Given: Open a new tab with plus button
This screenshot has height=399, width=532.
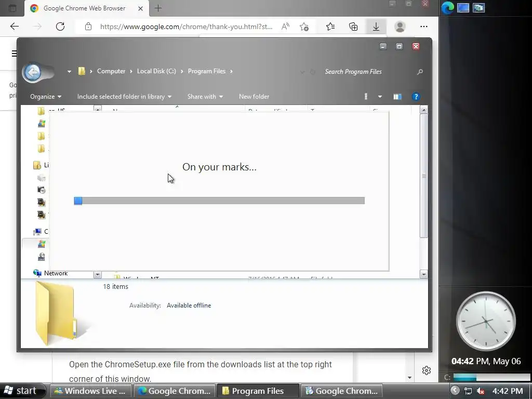Looking at the screenshot, I should pos(158,8).
